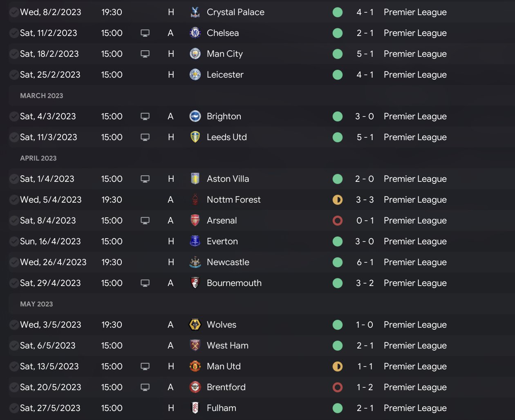Click the Man City club badge
The height and width of the screenshot is (420, 515).
tap(195, 54)
